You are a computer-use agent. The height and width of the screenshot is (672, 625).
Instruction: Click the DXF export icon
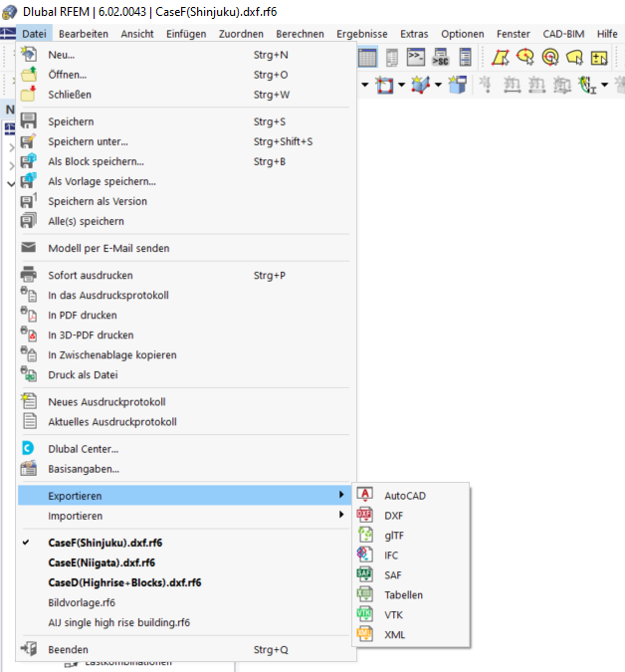(365, 515)
